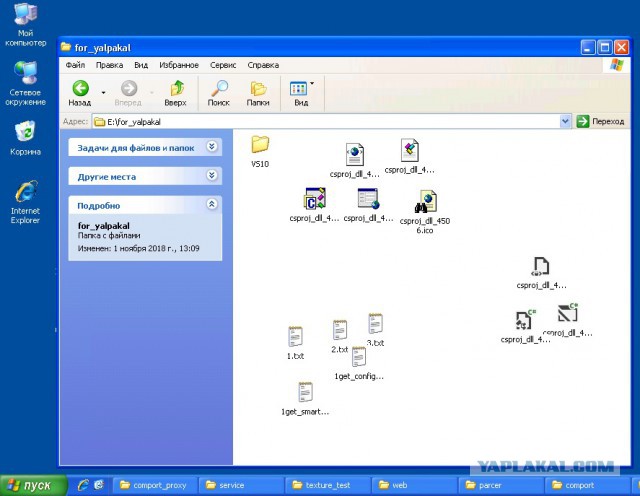Switch to parcer taskbar window
The height and width of the screenshot is (496, 640).
click(501, 485)
